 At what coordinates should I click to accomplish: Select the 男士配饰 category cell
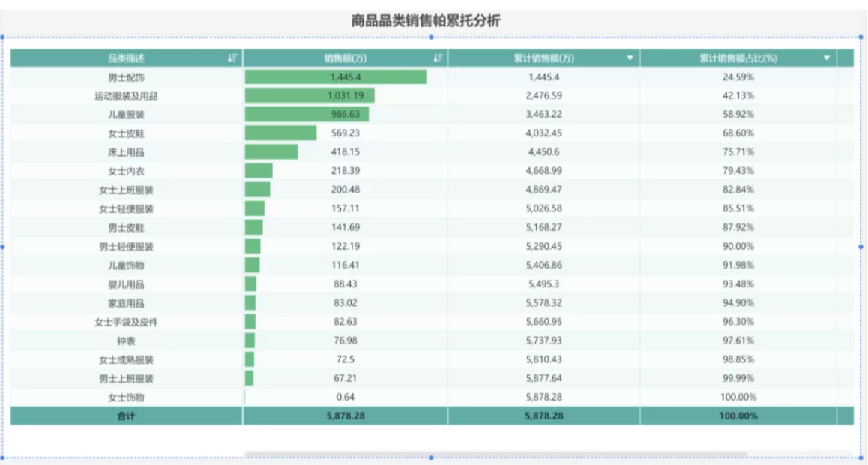(126, 77)
